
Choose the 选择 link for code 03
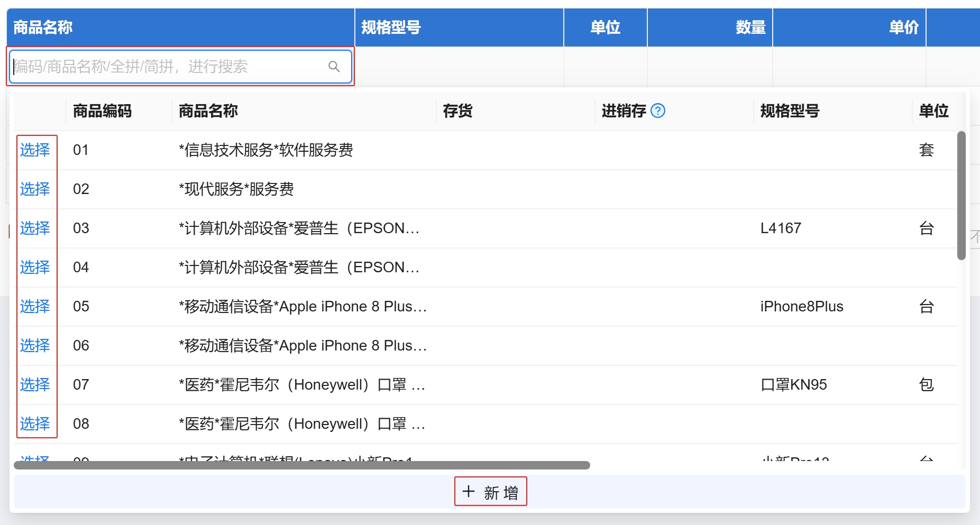[x=35, y=228]
